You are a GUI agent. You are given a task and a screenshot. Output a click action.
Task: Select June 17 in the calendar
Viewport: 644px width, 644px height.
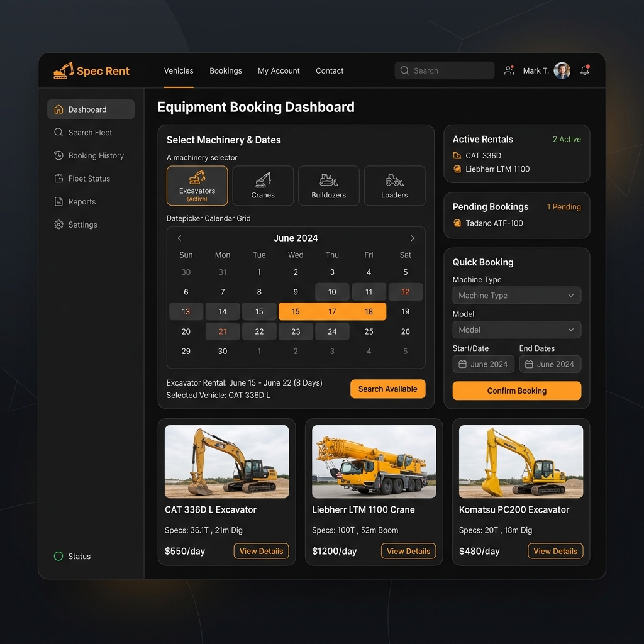[332, 311]
